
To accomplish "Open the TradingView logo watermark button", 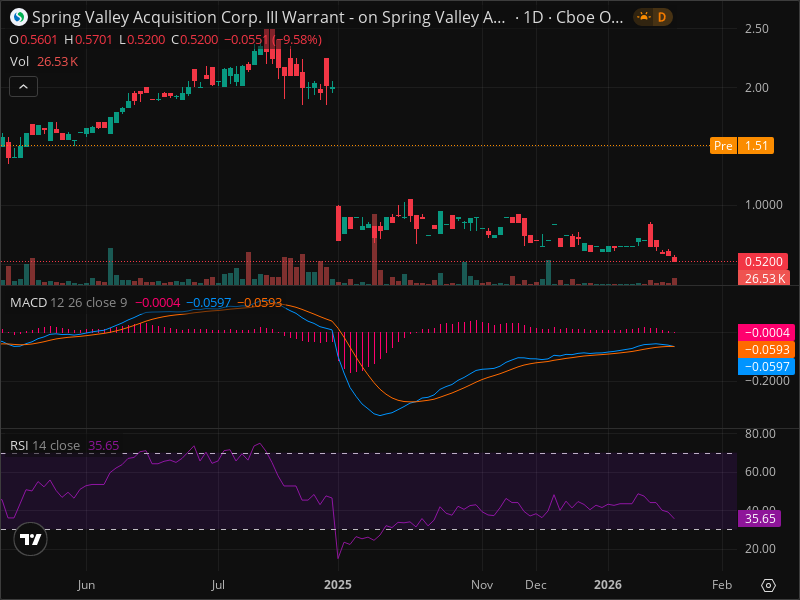I will 31,539.
